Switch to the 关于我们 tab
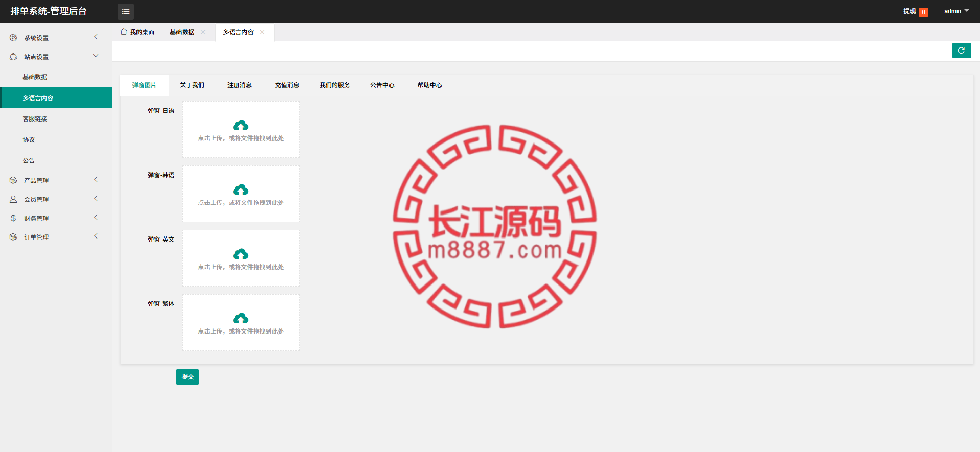 pyautogui.click(x=192, y=85)
